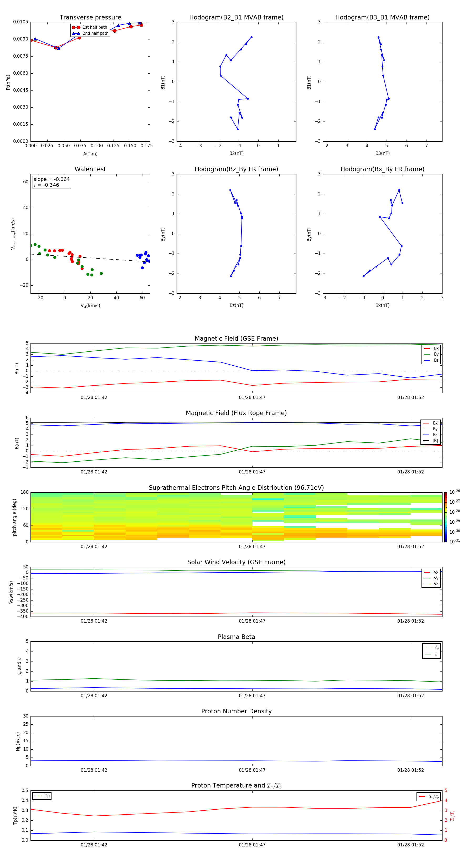The image size is (473, 868).
Task: Select "Vy" in the solar wind legend
Action: coord(431,578)
